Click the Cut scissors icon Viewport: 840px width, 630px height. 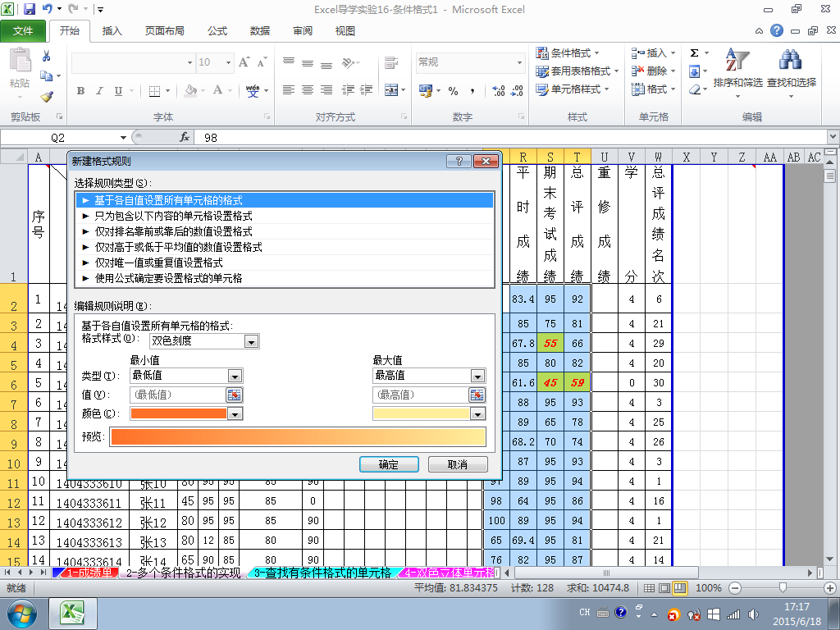pos(46,56)
